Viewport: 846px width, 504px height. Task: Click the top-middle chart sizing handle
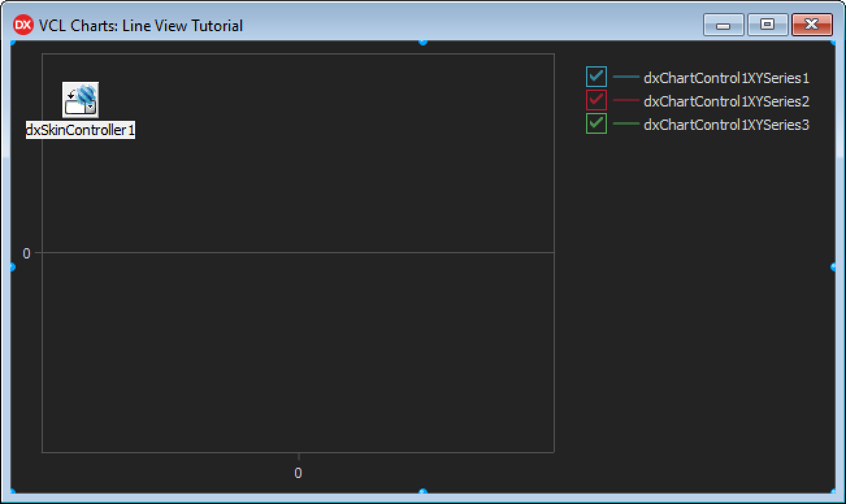click(x=423, y=42)
